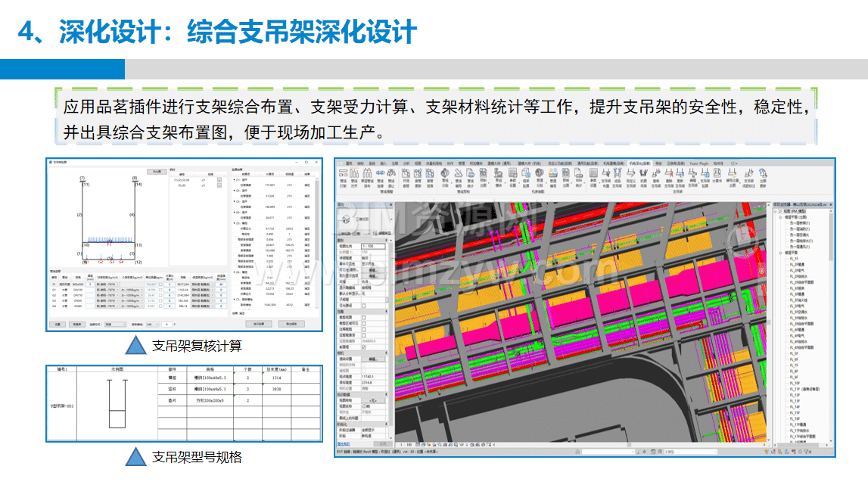Toggle the checkbox in the G1 pipe row
The image size is (868, 488).
tap(160, 290)
